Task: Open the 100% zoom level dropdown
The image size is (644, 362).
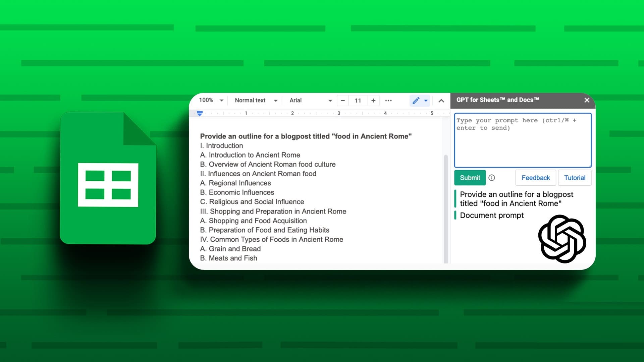Action: tap(211, 100)
